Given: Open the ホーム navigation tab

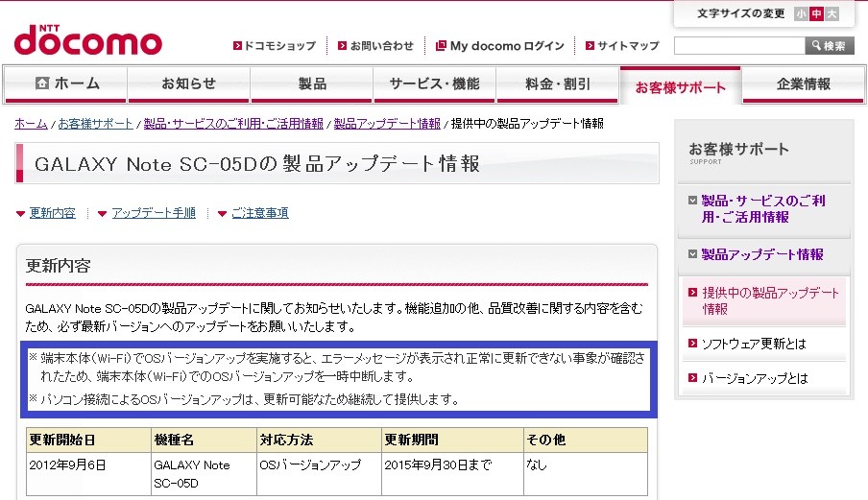Looking at the screenshot, I should click(65, 84).
